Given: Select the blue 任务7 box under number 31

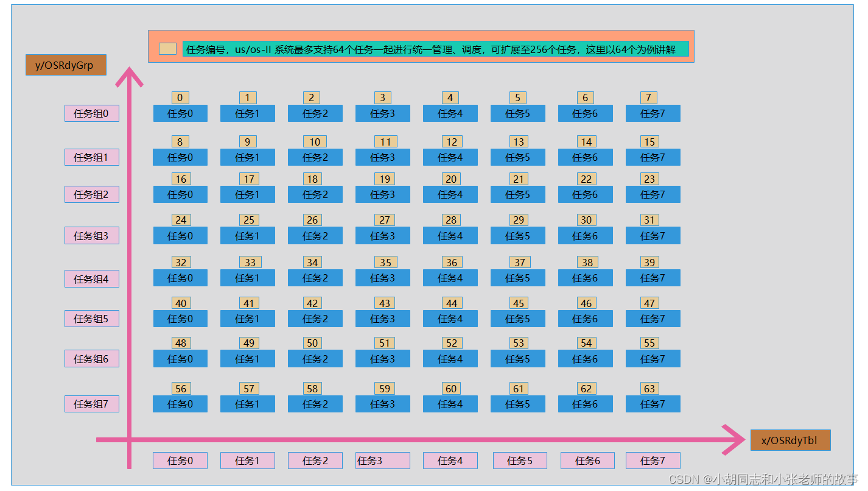Looking at the screenshot, I should [653, 236].
